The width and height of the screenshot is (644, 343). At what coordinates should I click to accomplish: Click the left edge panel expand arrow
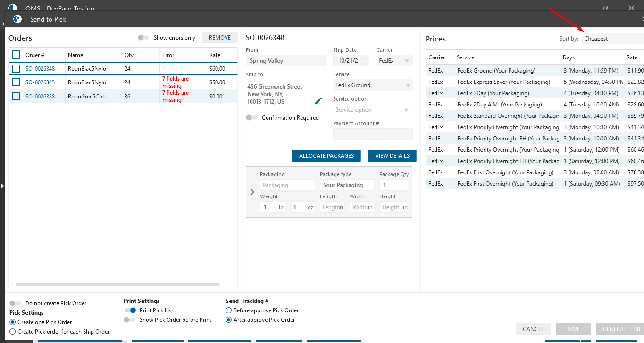click(2, 186)
